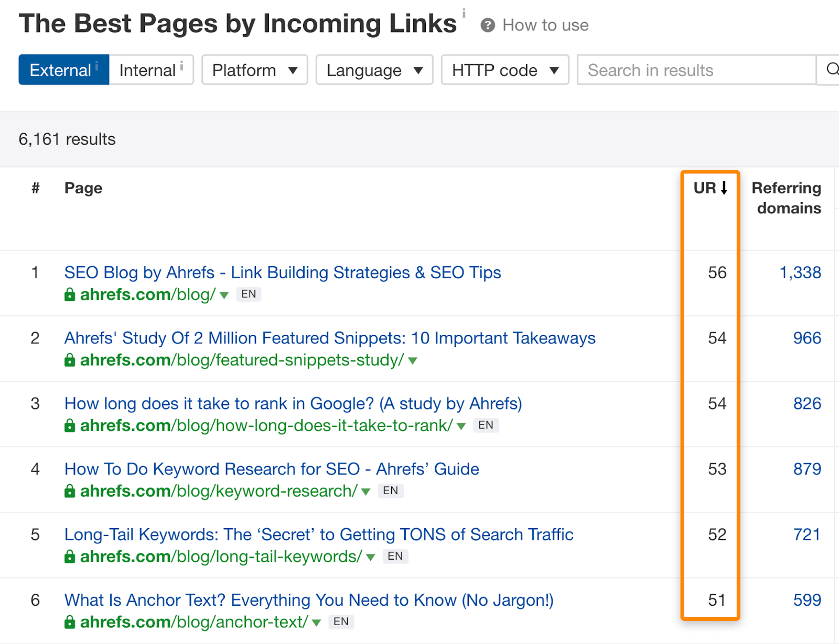Open the Platform filter dropdown
The image size is (839, 644).
(x=254, y=70)
